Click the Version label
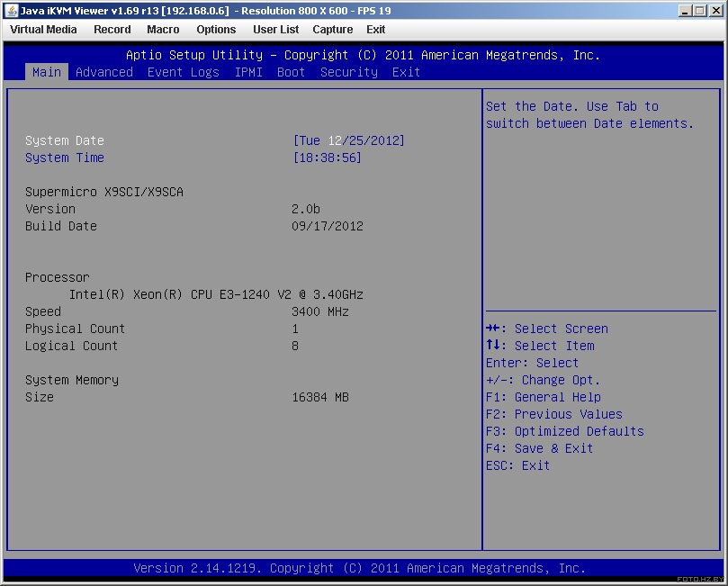Image resolution: width=728 pixels, height=586 pixels. point(50,209)
